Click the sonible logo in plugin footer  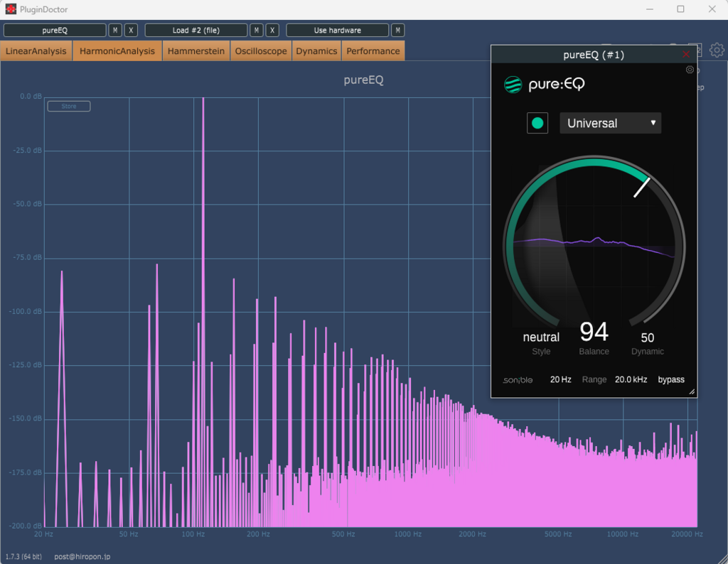point(518,380)
